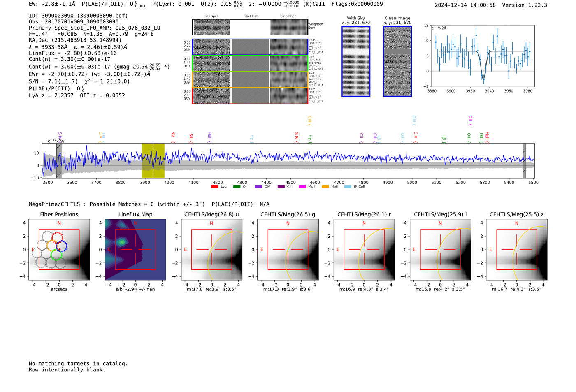Click the green fiber circle in Fiber Positions

pyautogui.click(x=56, y=254)
